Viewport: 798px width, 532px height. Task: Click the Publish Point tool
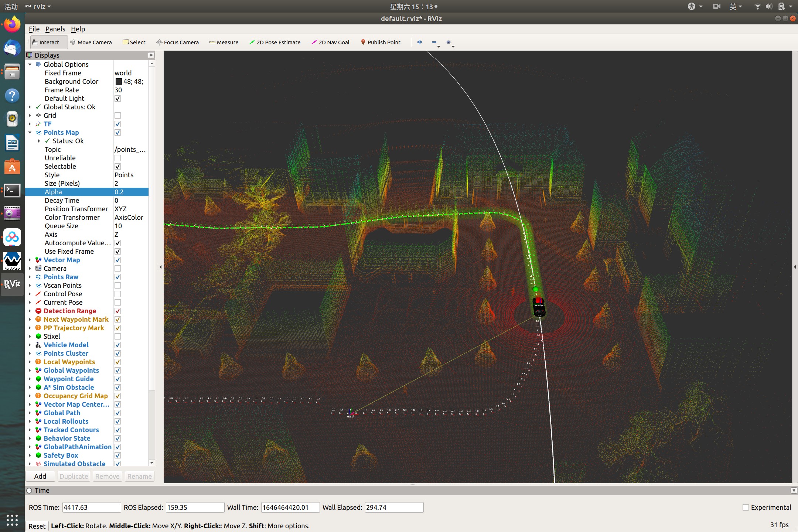tap(381, 42)
